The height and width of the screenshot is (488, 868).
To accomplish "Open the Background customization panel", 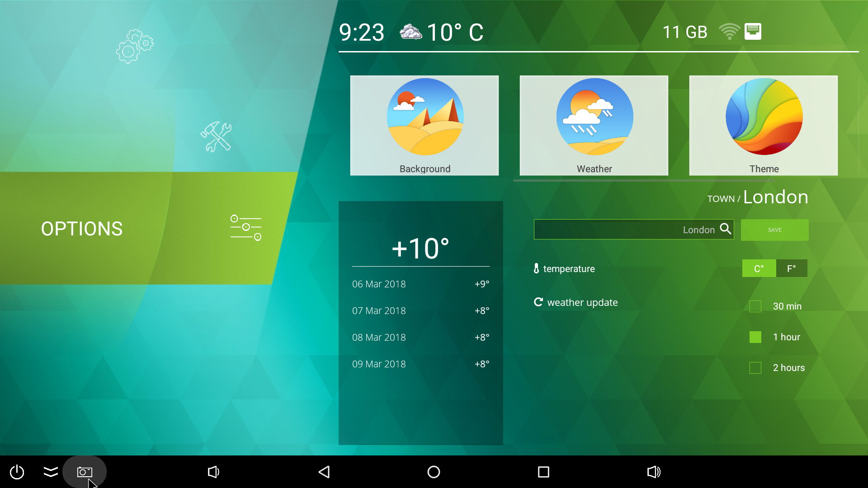I will click(x=424, y=125).
